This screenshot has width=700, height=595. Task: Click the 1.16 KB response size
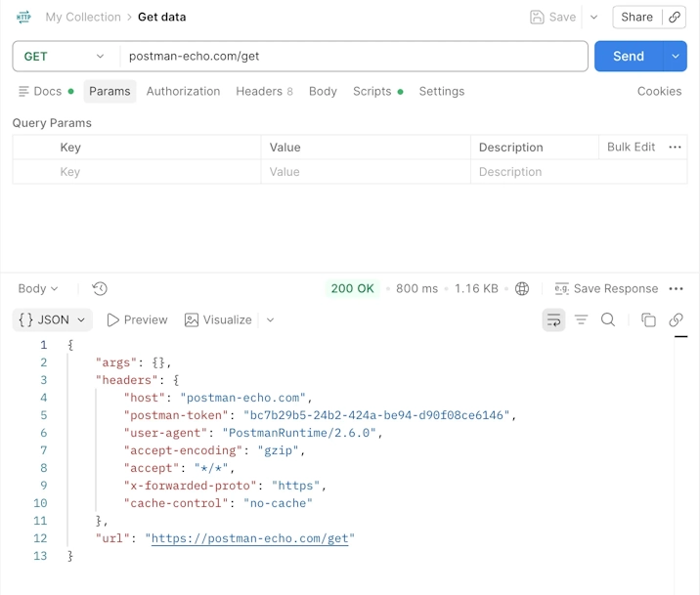[476, 288]
